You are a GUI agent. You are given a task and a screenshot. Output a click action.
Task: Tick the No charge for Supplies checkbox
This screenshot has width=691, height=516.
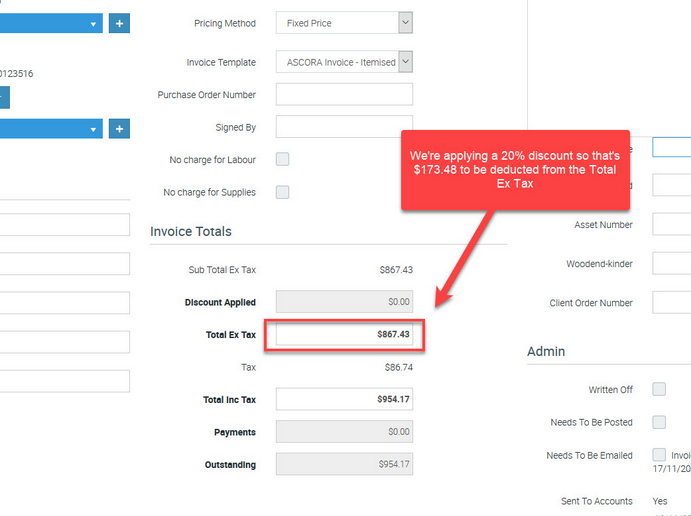tap(282, 192)
